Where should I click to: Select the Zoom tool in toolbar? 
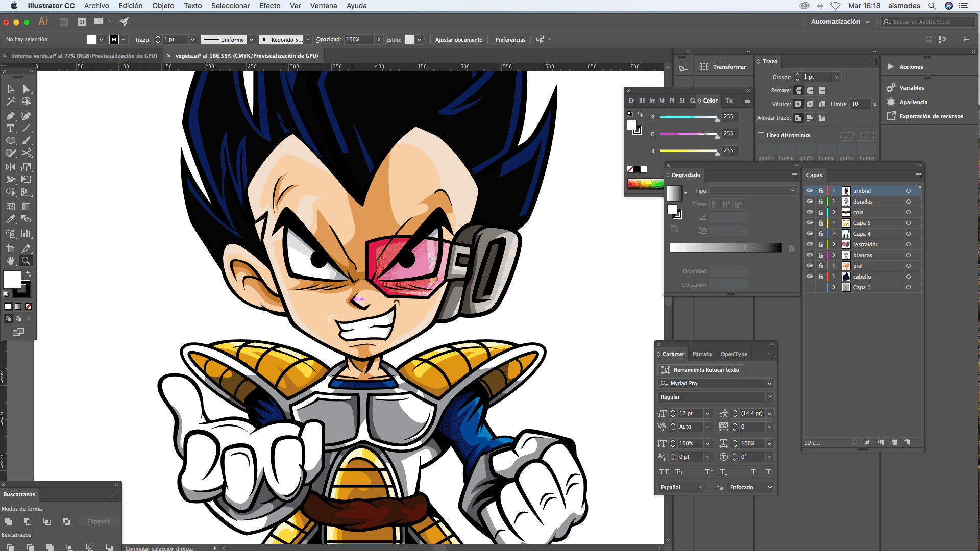click(26, 261)
